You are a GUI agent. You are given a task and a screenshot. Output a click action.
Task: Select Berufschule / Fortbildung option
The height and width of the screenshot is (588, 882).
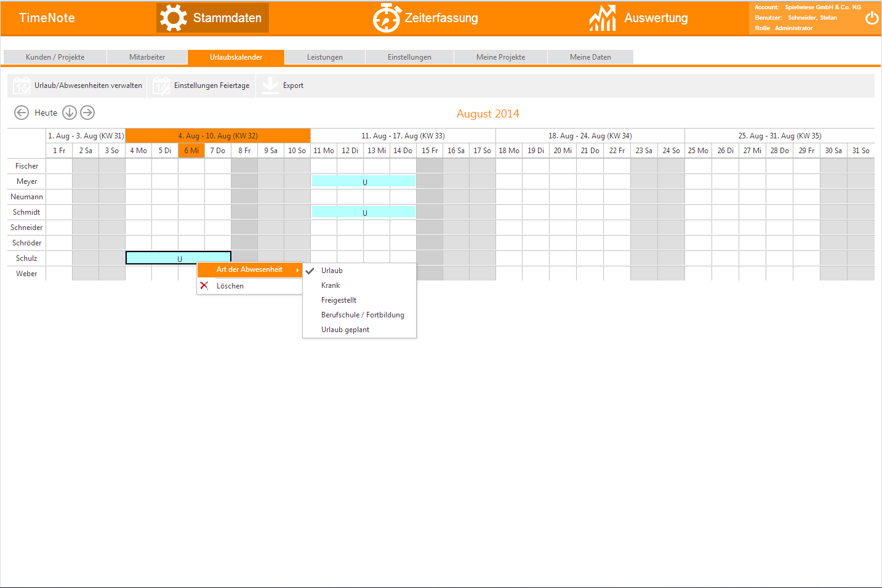[363, 315]
